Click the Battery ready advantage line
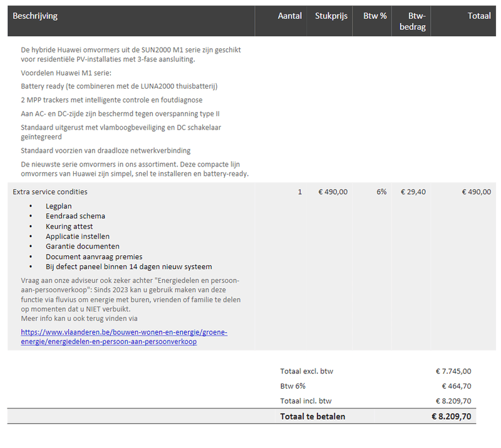 (119, 86)
